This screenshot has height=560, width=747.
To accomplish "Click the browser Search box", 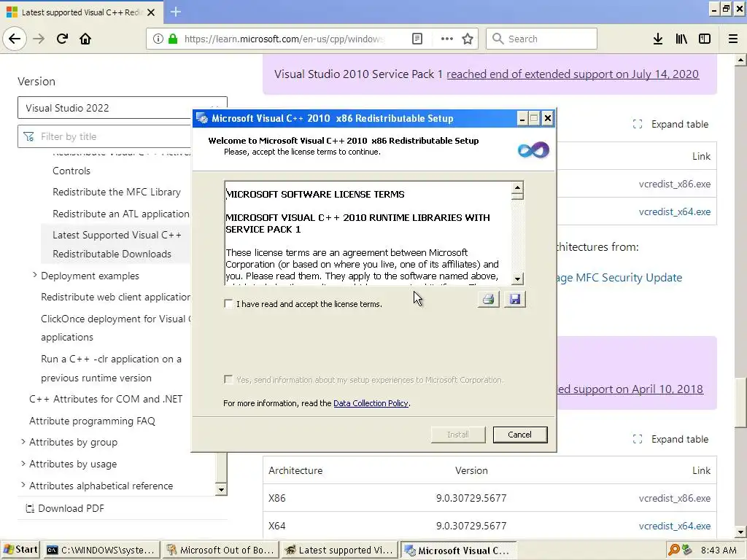I will pos(541,39).
